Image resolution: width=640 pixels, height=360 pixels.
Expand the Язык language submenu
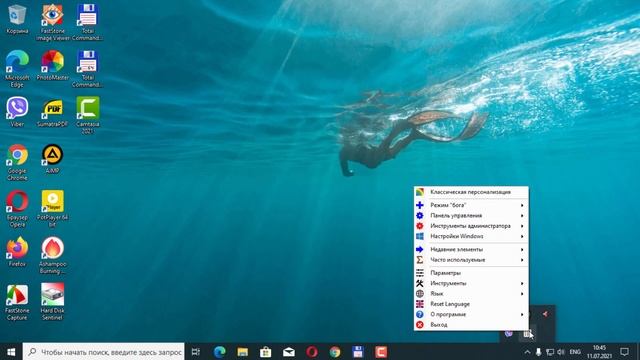(471, 293)
